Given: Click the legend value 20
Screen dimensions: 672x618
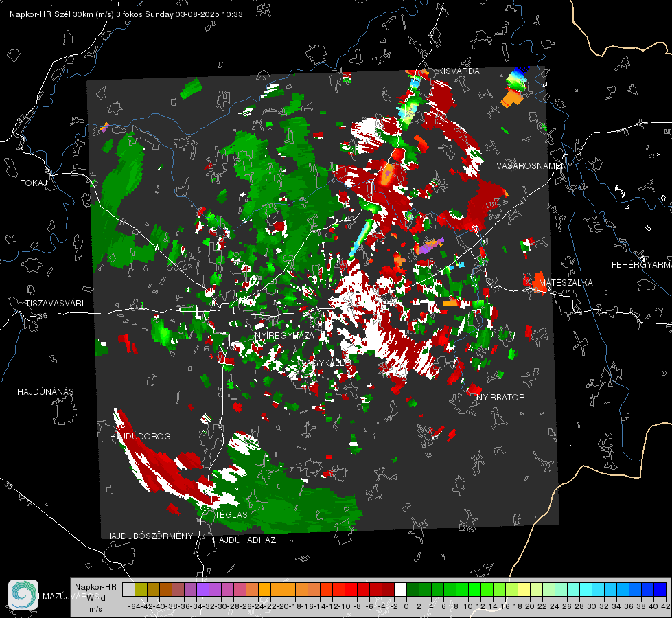Looking at the screenshot, I should [x=530, y=606].
